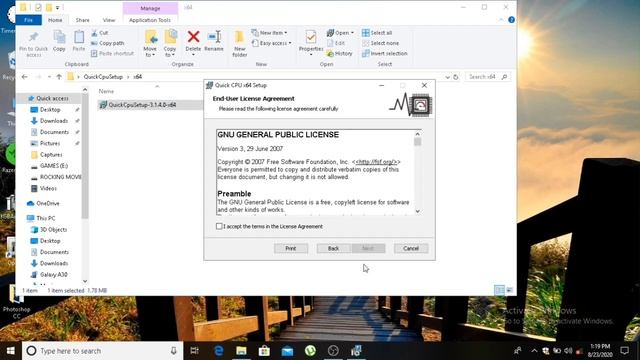Open the Windows Start menu
The image size is (640, 360).
[x=11, y=351]
